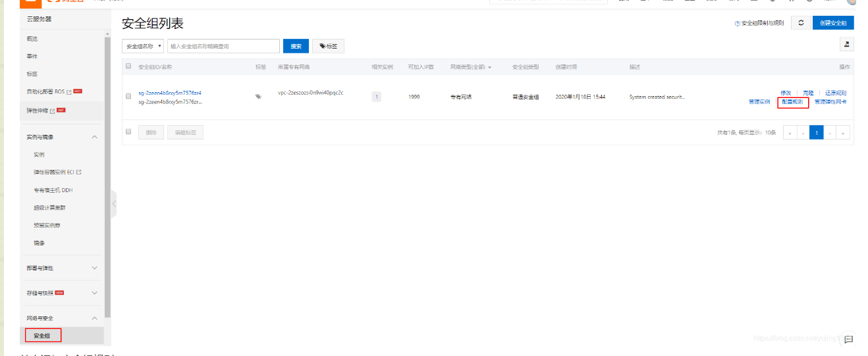Open the help link 安全组限制与规则
This screenshot has height=356, width=868.
tap(759, 23)
